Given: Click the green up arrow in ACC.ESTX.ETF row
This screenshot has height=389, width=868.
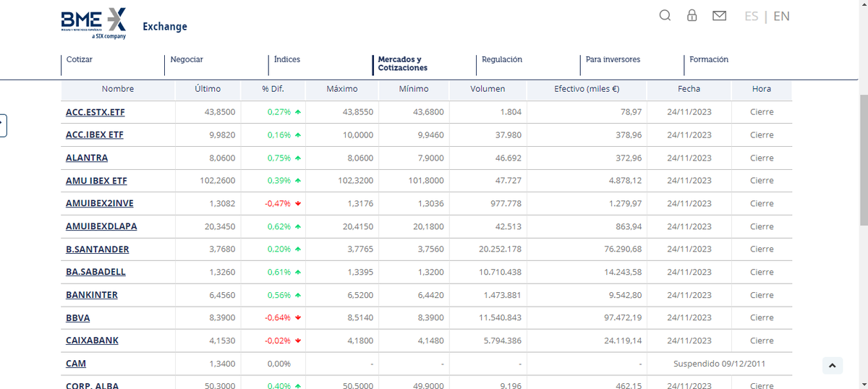Looking at the screenshot, I should pyautogui.click(x=298, y=112).
